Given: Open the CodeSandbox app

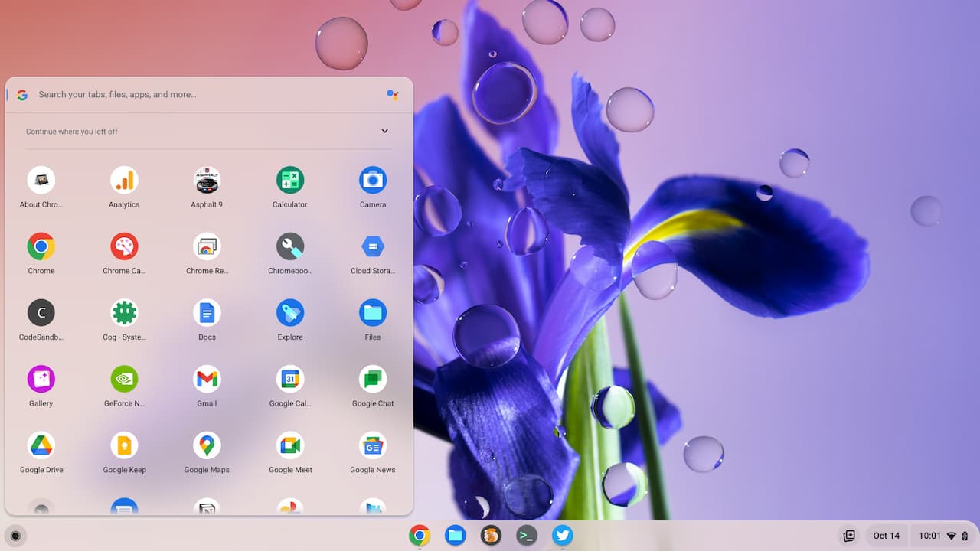Looking at the screenshot, I should pyautogui.click(x=41, y=313).
